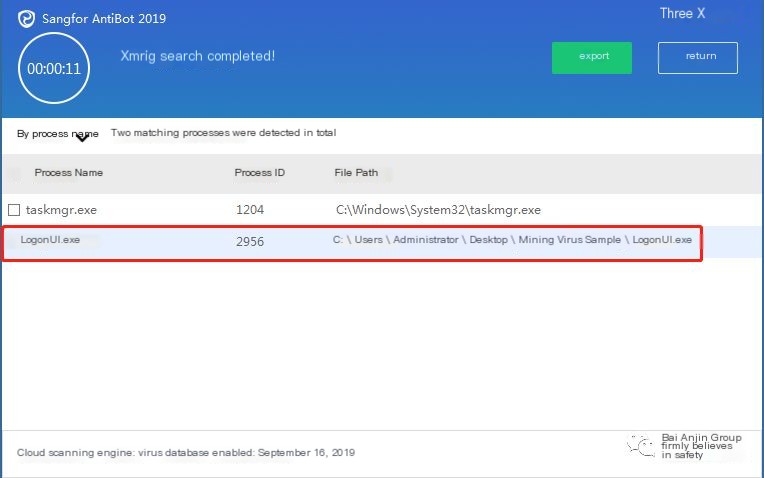Viewport: 764px width, 478px height.
Task: Click the return button
Action: click(698, 58)
